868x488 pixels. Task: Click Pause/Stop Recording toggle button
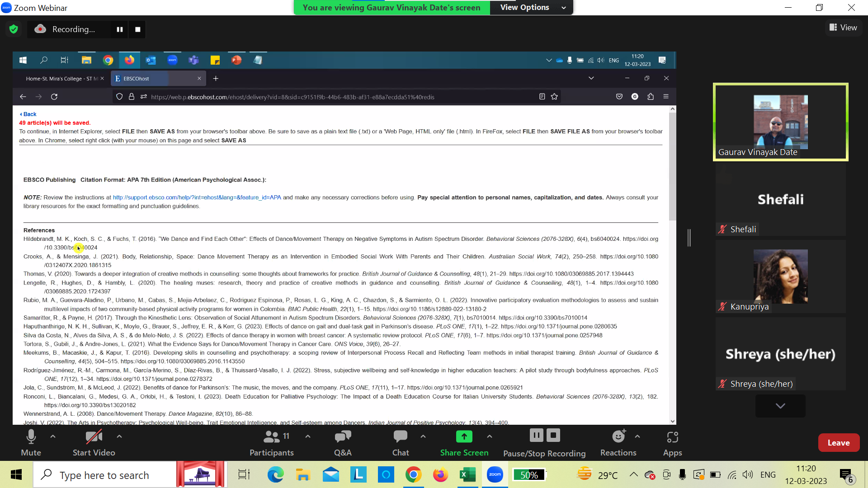pyautogui.click(x=545, y=443)
